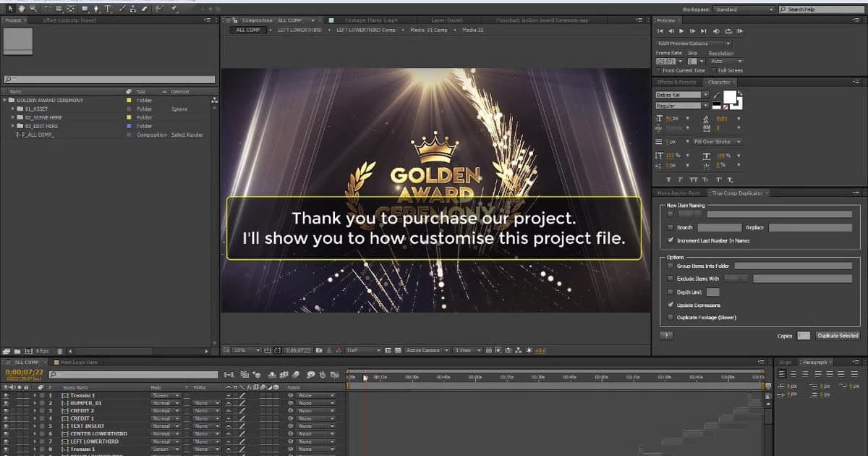The width and height of the screenshot is (868, 456).
Task: Select the Pan Behind anchor tool
Action: click(x=70, y=9)
